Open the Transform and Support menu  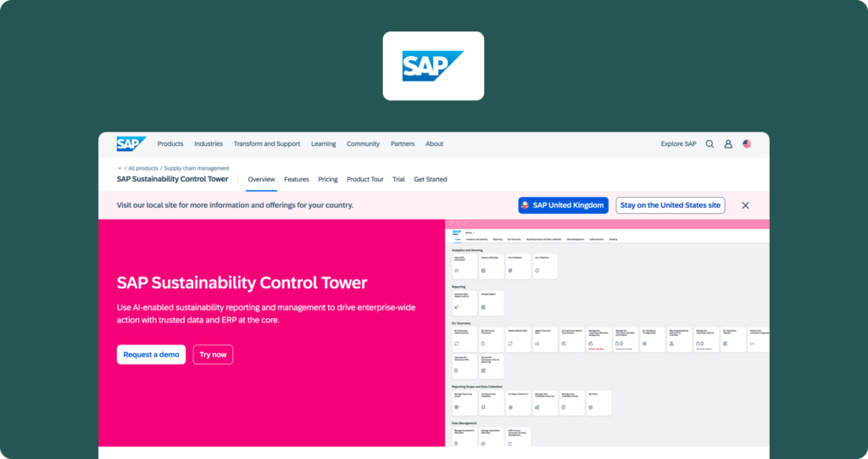point(267,143)
